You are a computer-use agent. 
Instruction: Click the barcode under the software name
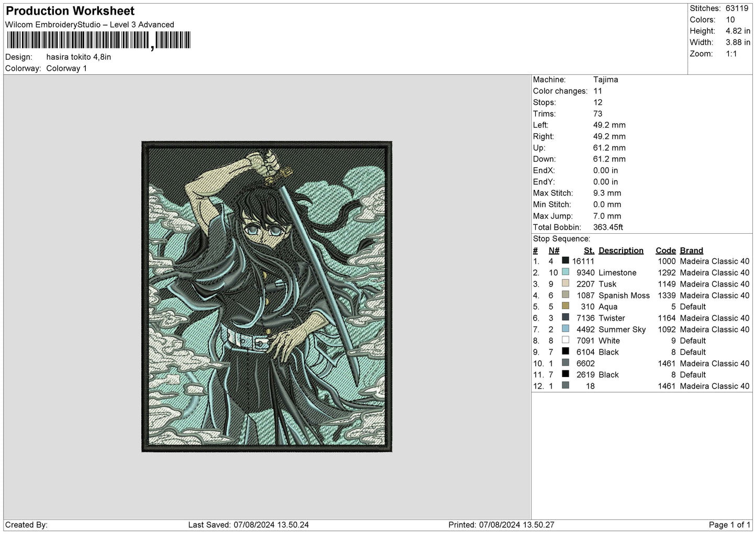(99, 40)
